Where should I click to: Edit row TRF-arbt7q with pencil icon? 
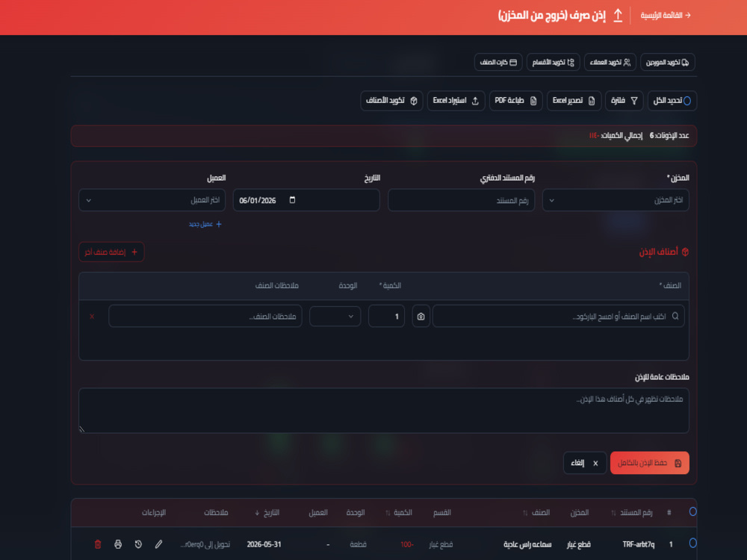[x=158, y=544]
